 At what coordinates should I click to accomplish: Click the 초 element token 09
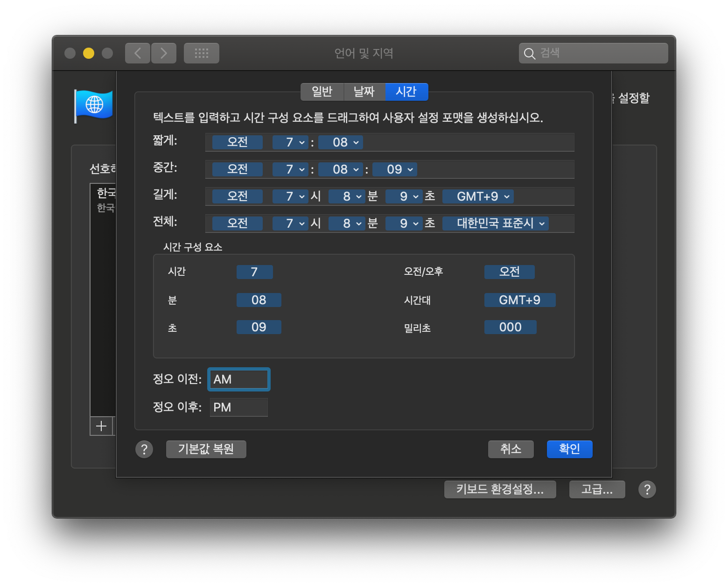point(259,327)
